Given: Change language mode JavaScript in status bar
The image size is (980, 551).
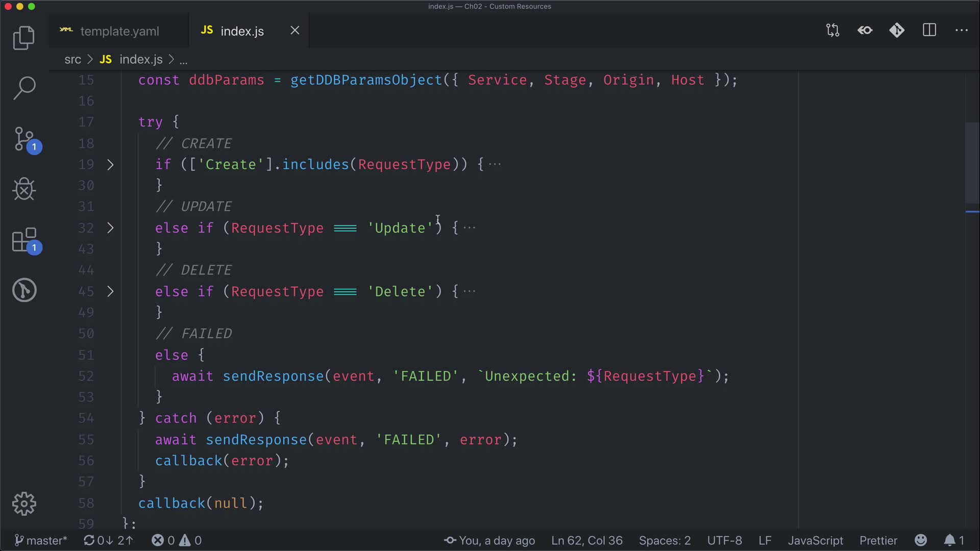Looking at the screenshot, I should (815, 540).
